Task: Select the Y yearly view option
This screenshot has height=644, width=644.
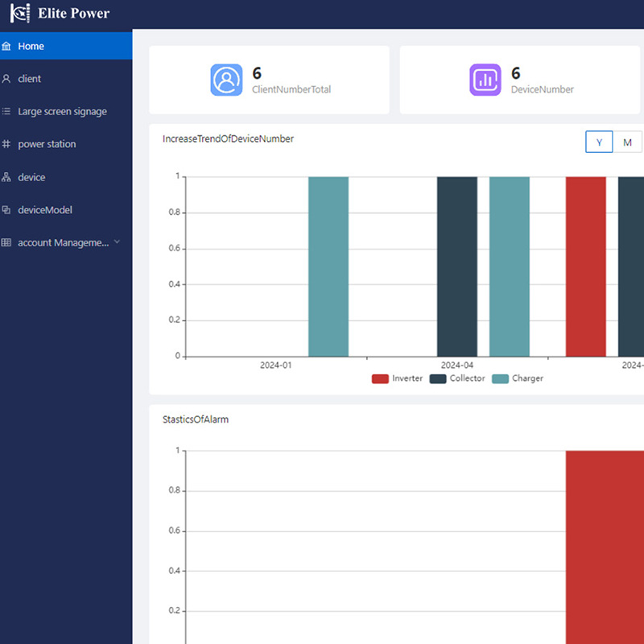Action: (599, 142)
